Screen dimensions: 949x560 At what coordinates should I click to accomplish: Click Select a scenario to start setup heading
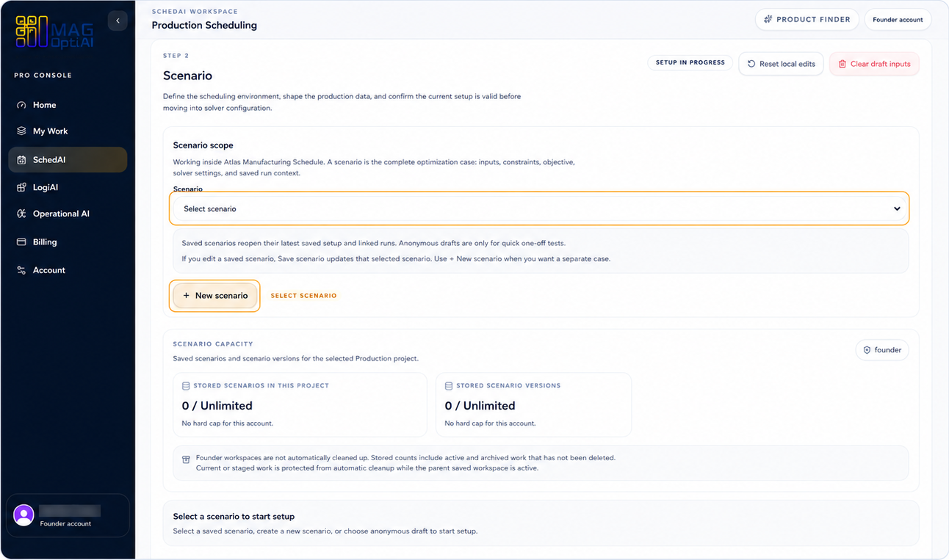[234, 517]
